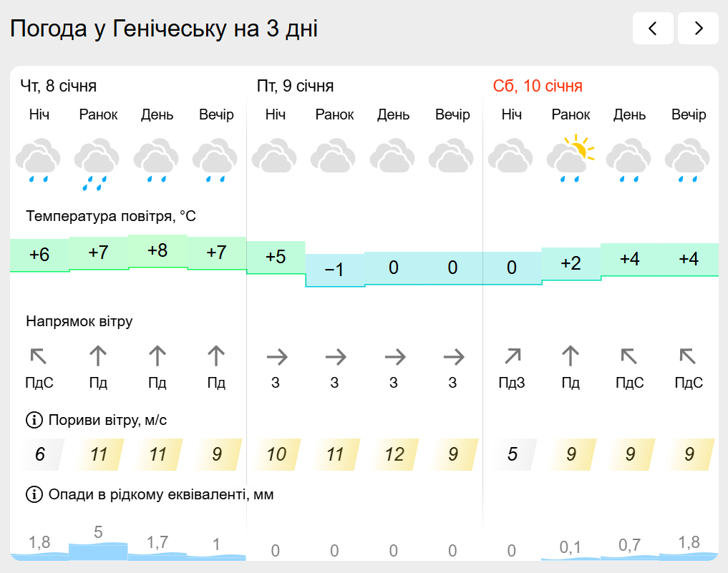Select the Сб, 10 січня day header
The height and width of the screenshot is (573, 728).
point(538,87)
